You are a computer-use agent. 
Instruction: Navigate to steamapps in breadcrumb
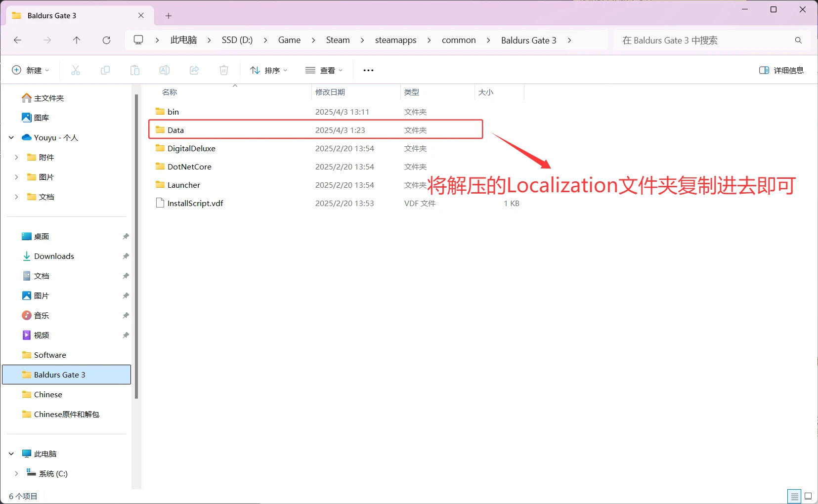pyautogui.click(x=395, y=41)
